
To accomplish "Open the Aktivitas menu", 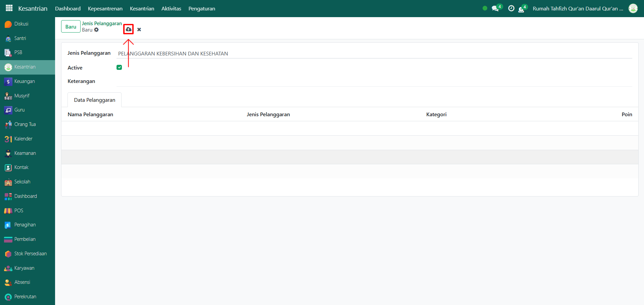I will 171,8.
